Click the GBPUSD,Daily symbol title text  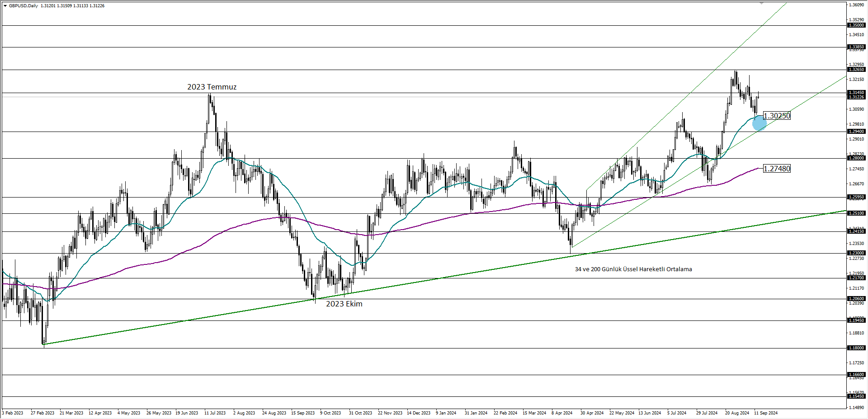click(x=24, y=6)
